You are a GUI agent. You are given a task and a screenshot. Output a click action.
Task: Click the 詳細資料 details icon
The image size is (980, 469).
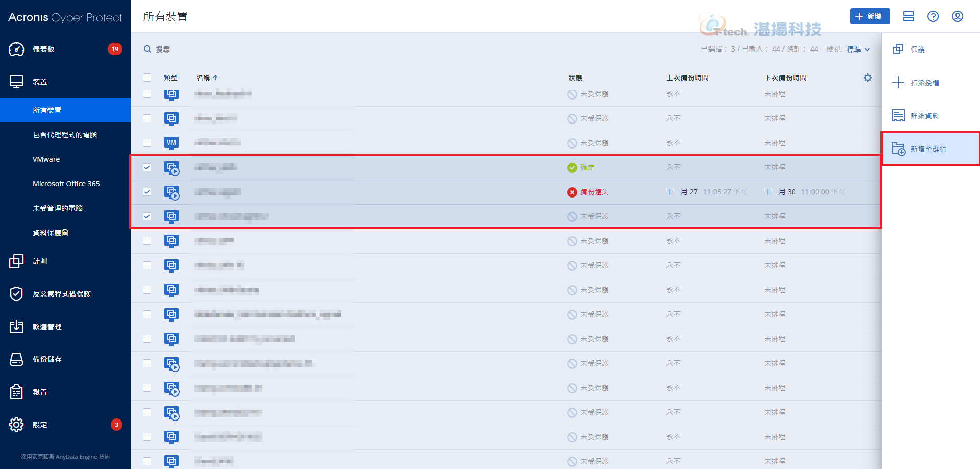pyautogui.click(x=898, y=116)
